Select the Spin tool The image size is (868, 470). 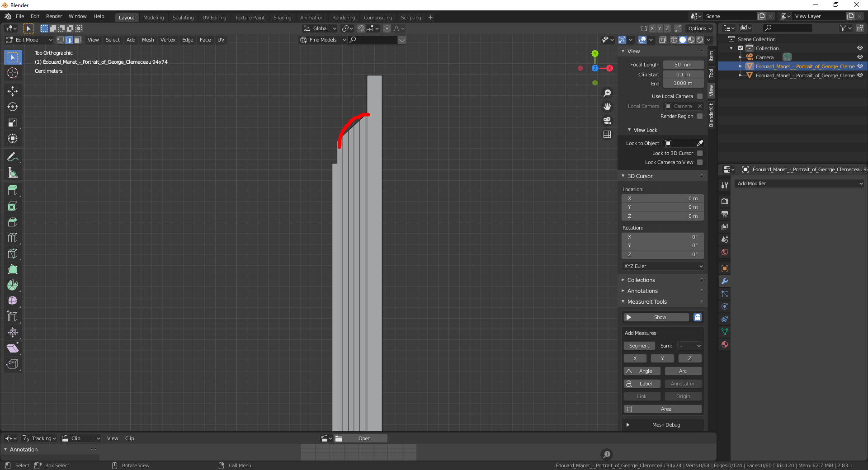pos(13,285)
